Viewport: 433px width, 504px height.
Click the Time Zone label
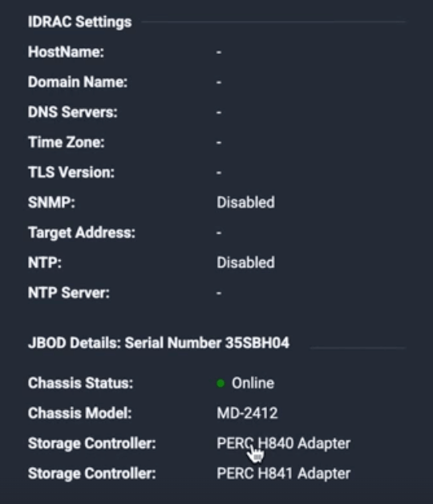67,142
